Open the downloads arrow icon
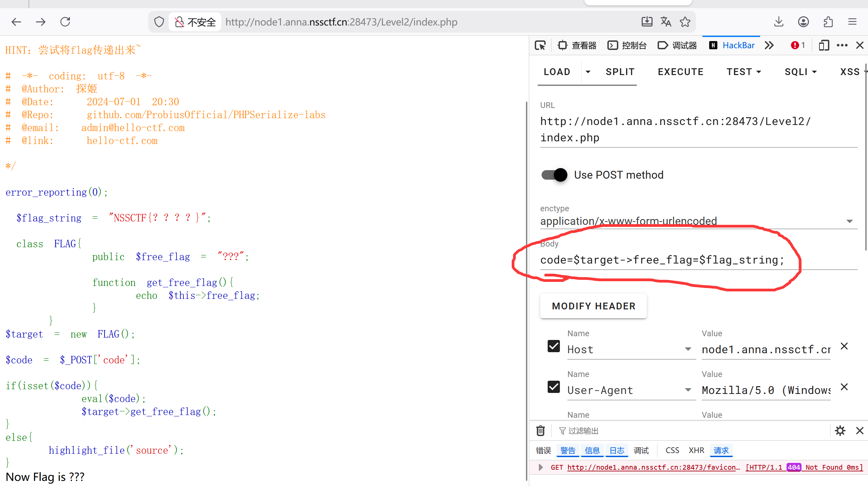The height and width of the screenshot is (487, 868). [x=779, y=22]
